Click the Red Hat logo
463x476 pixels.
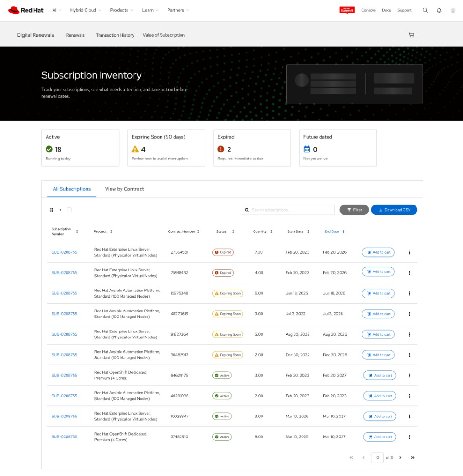[26, 10]
